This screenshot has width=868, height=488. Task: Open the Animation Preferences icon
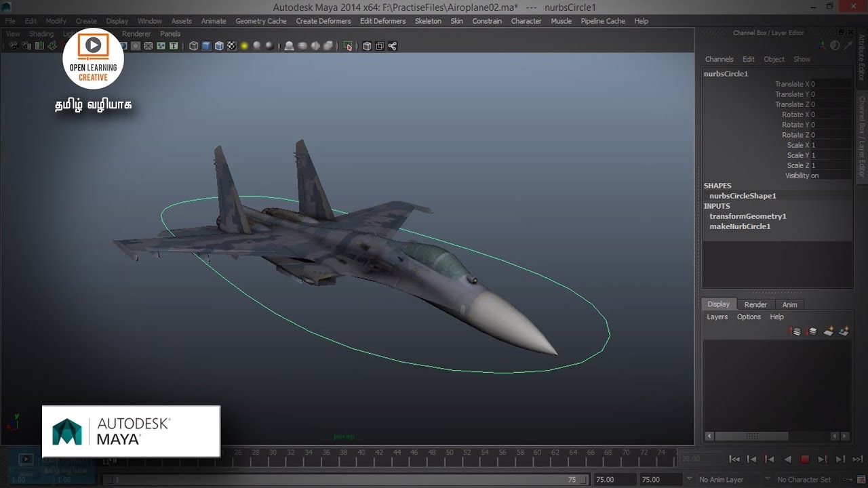(861, 479)
